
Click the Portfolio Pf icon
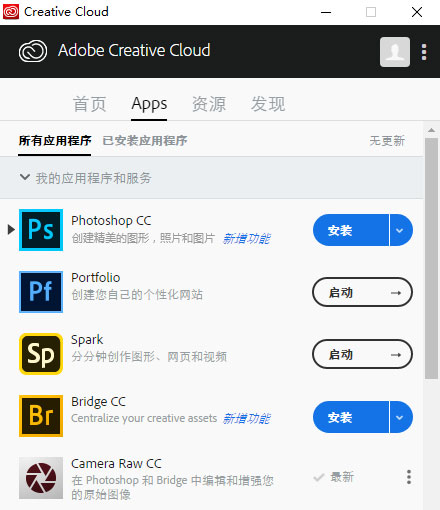point(41,292)
